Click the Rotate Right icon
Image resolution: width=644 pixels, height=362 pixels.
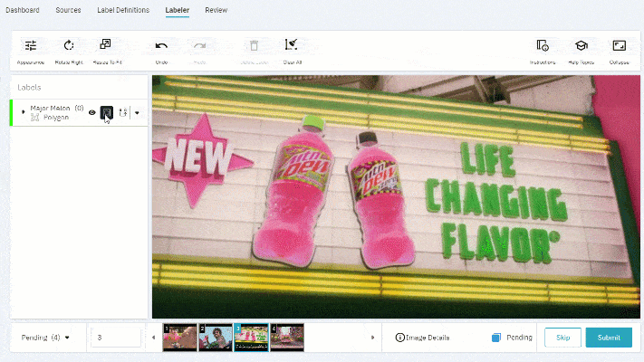(68, 46)
